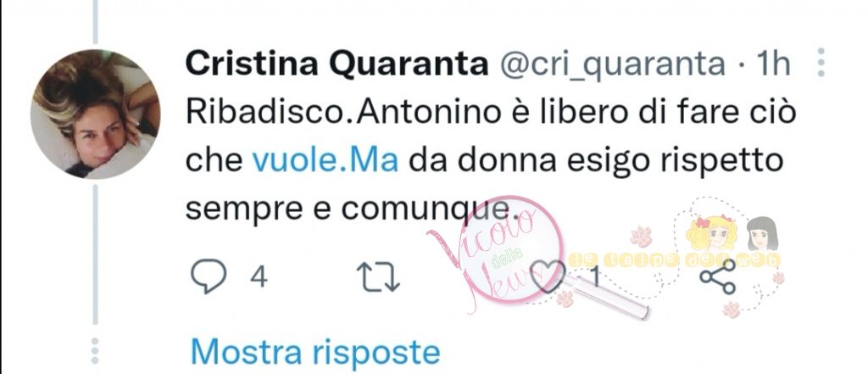Click the dark-haired cartoon girl icon
Image resolution: width=868 pixels, height=374 pixels.
[762, 234]
